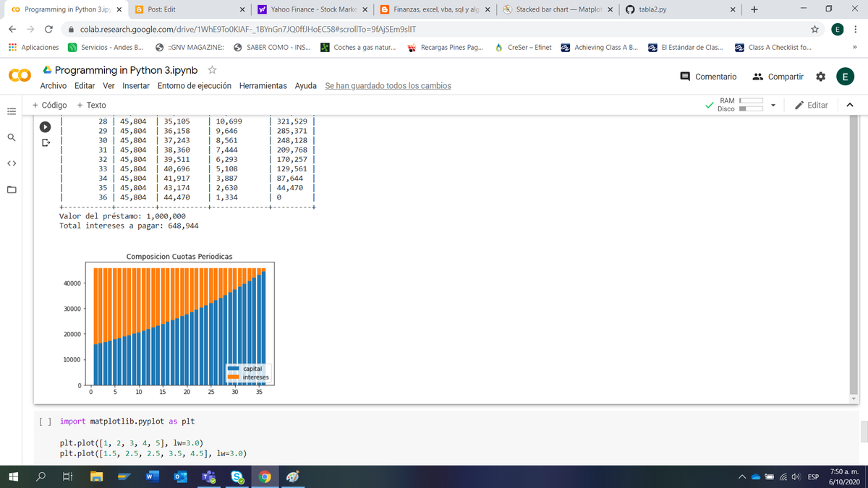The height and width of the screenshot is (488, 868).
Task: Open the Archivo menu
Action: 54,85
